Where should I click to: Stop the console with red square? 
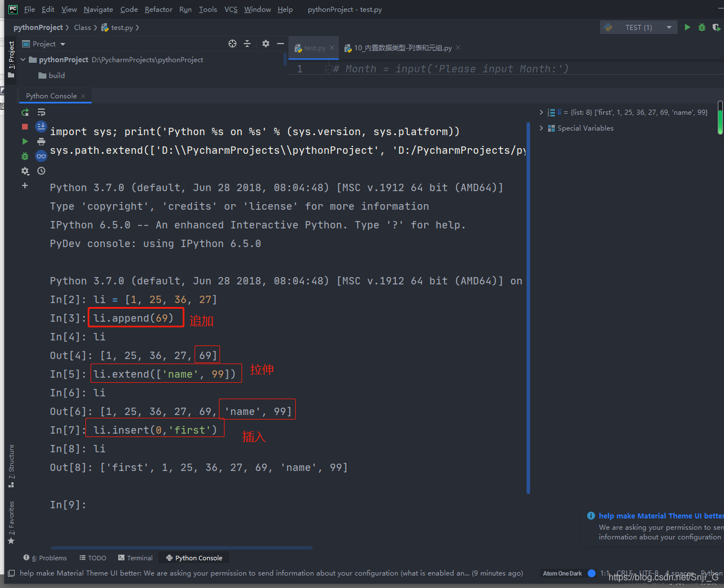25,127
